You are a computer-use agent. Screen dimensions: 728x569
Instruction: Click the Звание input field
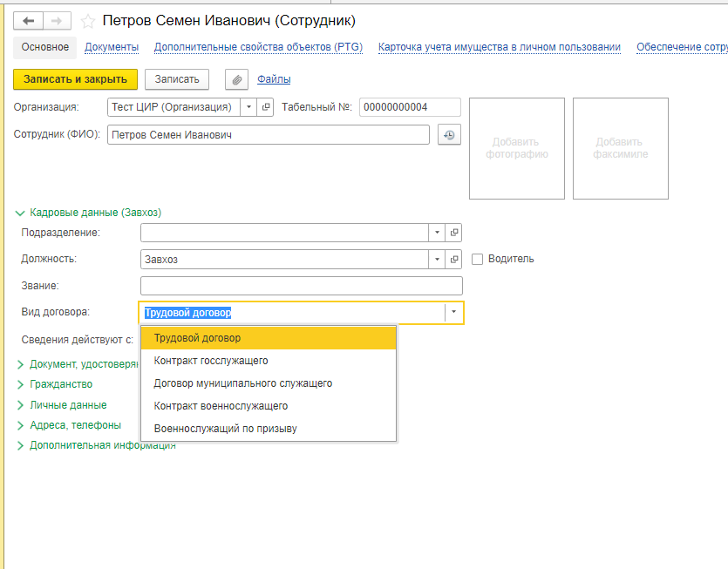[302, 286]
